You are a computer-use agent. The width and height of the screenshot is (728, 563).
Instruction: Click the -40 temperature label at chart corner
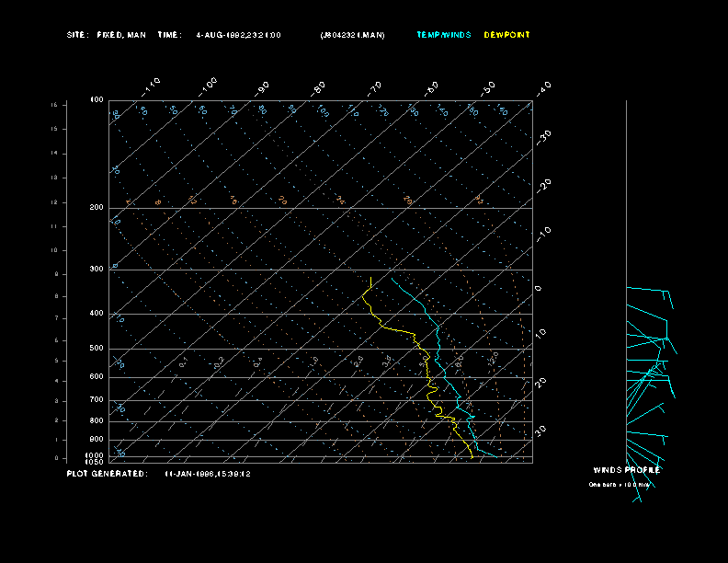pos(543,88)
